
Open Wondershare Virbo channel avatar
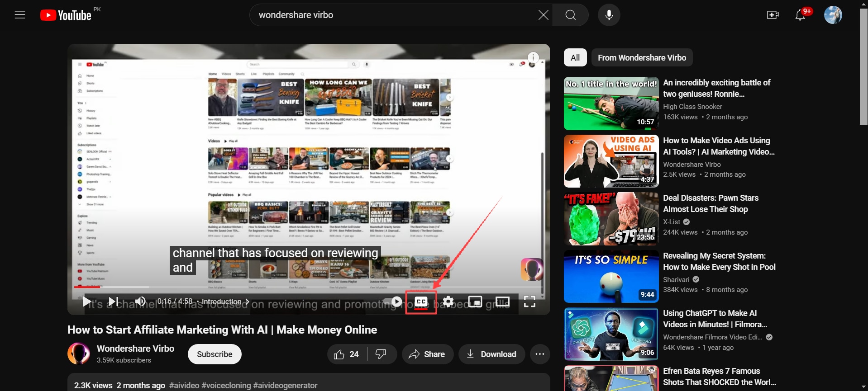(x=79, y=353)
